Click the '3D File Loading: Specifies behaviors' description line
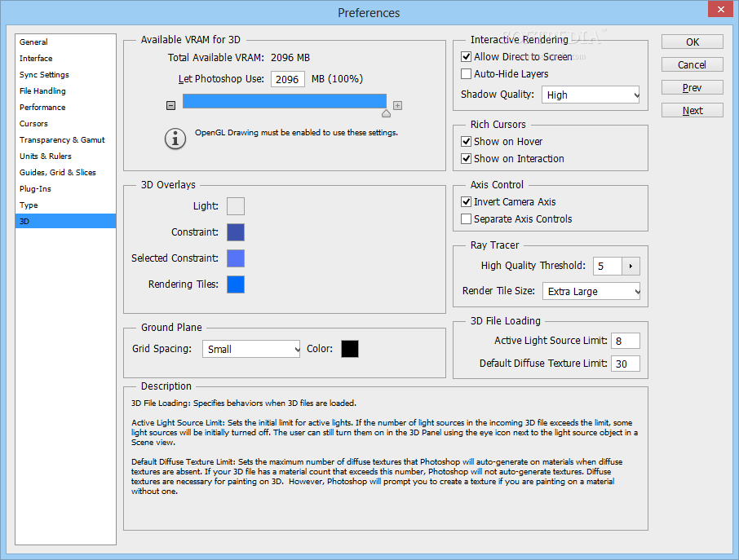Screen dimensions: 739x560 [244, 403]
